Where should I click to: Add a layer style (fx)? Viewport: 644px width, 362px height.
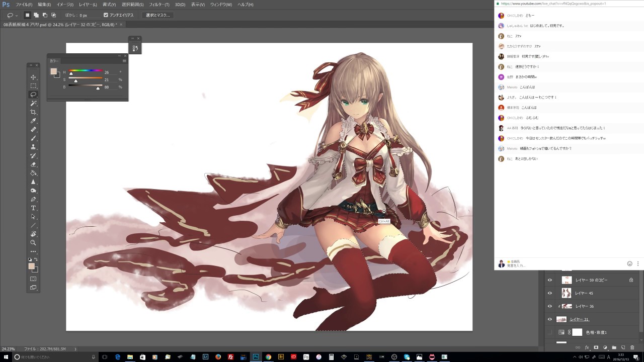(587, 347)
